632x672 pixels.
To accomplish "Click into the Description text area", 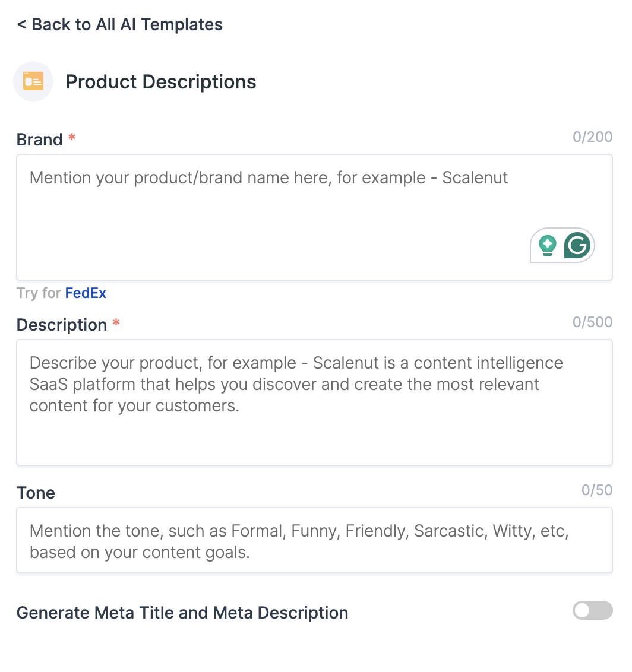I will tap(314, 402).
